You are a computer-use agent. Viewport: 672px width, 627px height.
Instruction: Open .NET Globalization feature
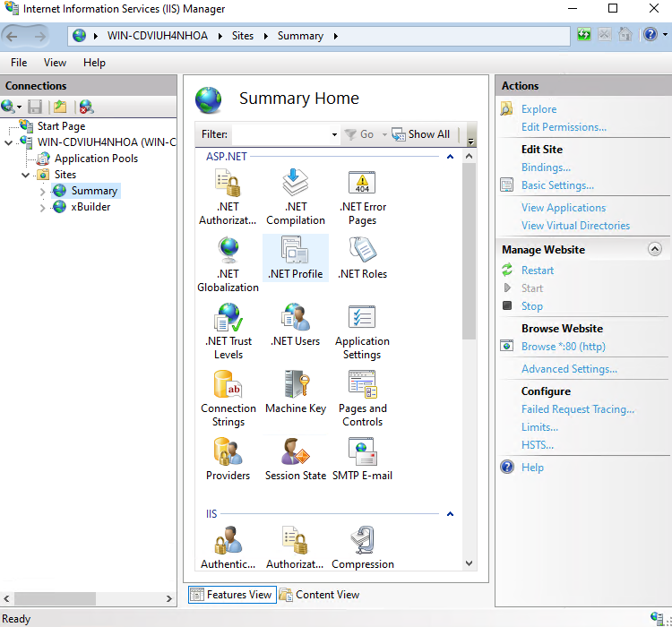(228, 264)
